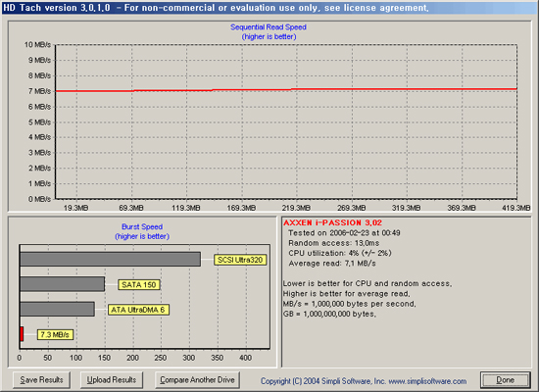Click the Sequential Read Speed heading
The width and height of the screenshot is (539, 392).
269,27
